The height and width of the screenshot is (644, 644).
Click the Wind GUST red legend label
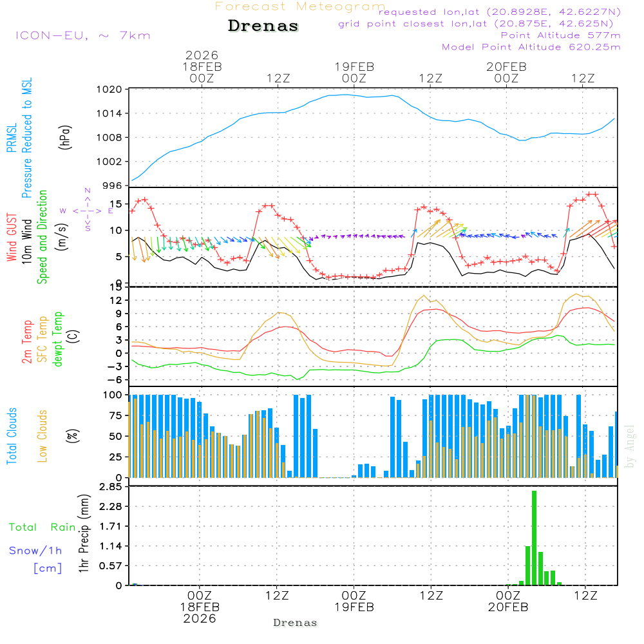point(12,237)
